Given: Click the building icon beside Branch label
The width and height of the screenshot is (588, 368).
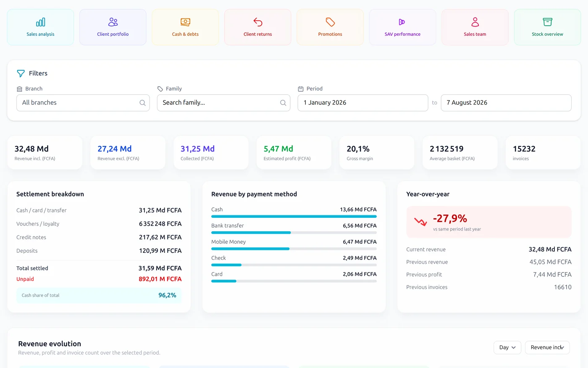Looking at the screenshot, I should (19, 89).
